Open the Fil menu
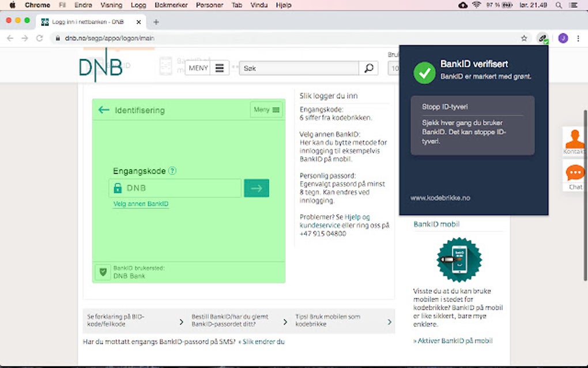This screenshot has width=588, height=368. click(62, 5)
